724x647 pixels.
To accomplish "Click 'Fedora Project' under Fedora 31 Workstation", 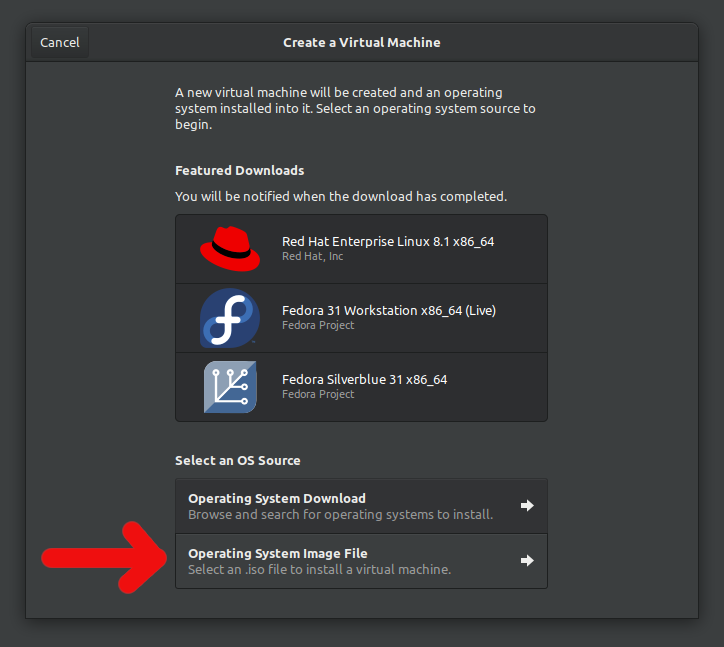I will pos(318,325).
